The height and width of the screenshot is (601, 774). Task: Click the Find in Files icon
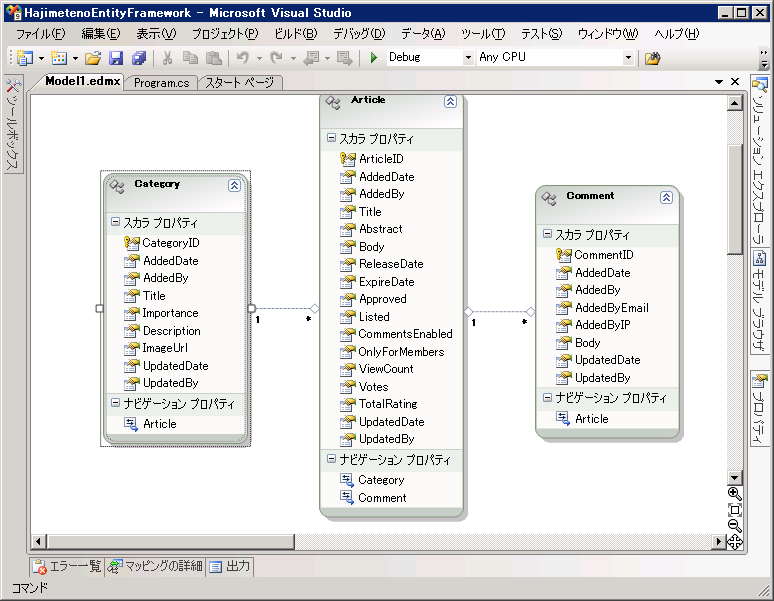[x=653, y=58]
